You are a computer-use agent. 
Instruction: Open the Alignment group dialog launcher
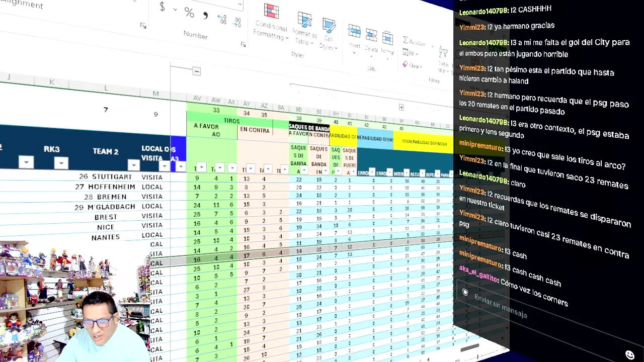click(143, 26)
